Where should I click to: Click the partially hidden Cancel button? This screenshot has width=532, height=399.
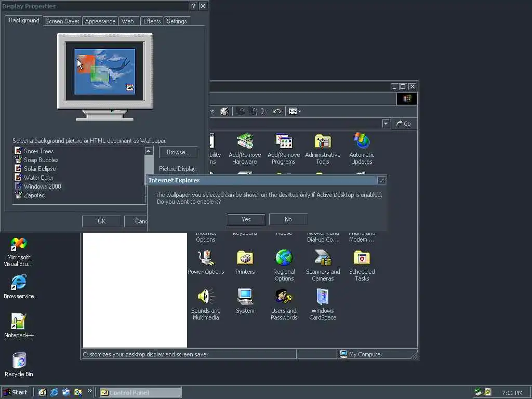[x=136, y=221]
